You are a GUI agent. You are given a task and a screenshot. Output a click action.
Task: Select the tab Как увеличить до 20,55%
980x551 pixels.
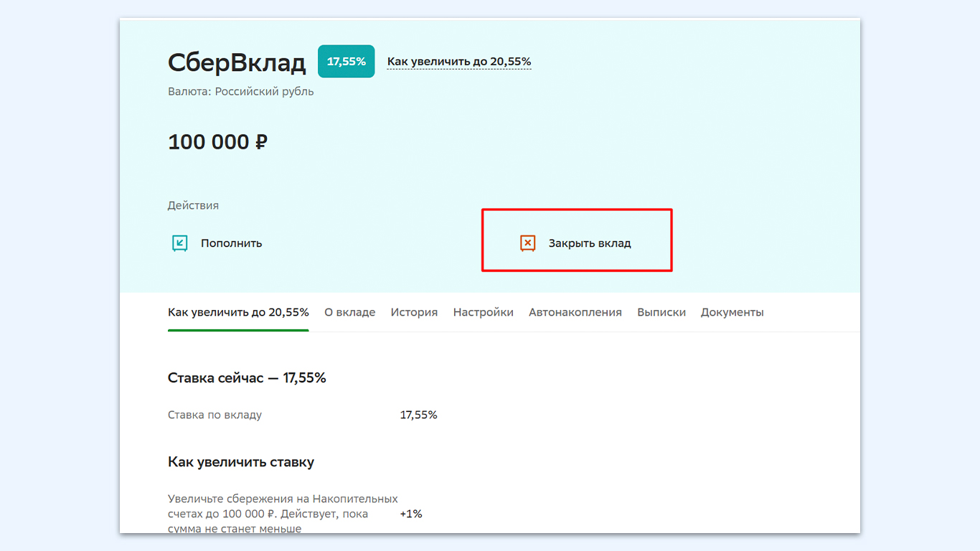[238, 312]
